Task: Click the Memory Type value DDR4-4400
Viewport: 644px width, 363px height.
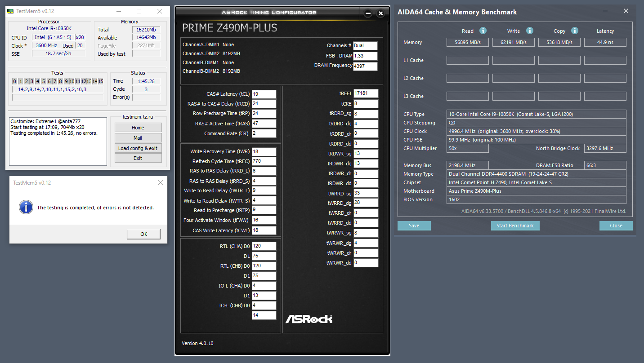Action: pyautogui.click(x=537, y=174)
